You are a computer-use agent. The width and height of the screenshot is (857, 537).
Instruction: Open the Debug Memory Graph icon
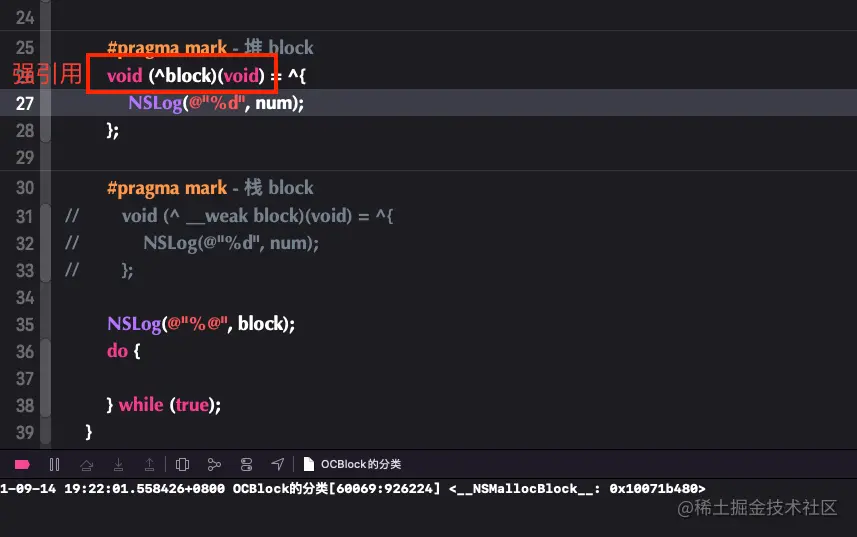(214, 464)
